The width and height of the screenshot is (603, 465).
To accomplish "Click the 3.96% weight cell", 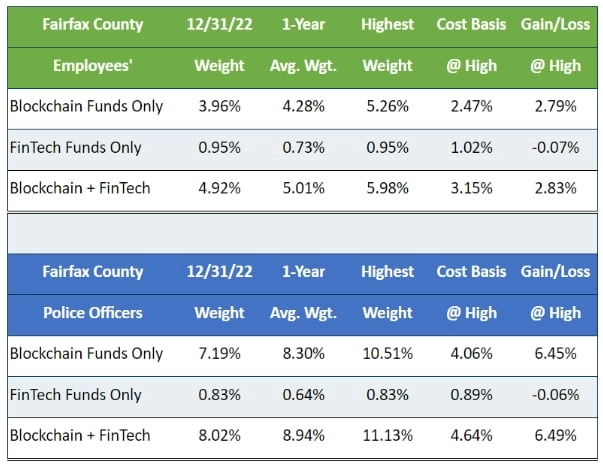I will [219, 106].
